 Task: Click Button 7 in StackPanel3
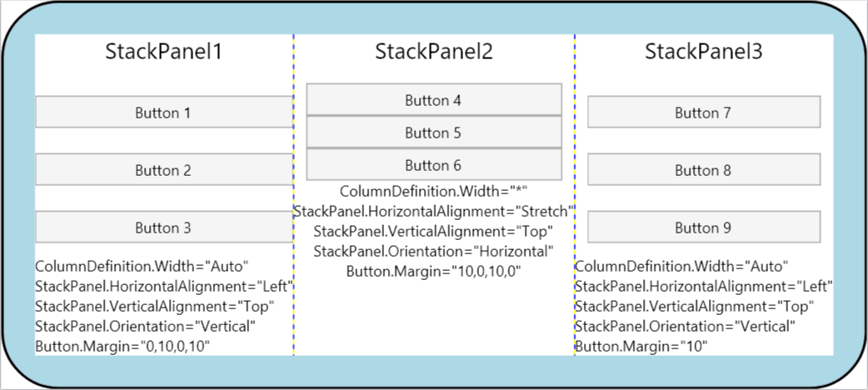[x=703, y=112]
